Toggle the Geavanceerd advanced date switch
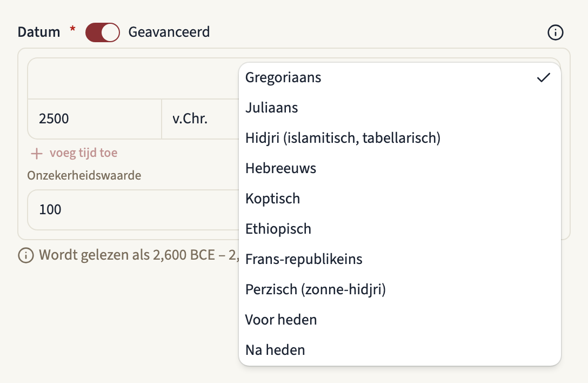 pyautogui.click(x=102, y=32)
